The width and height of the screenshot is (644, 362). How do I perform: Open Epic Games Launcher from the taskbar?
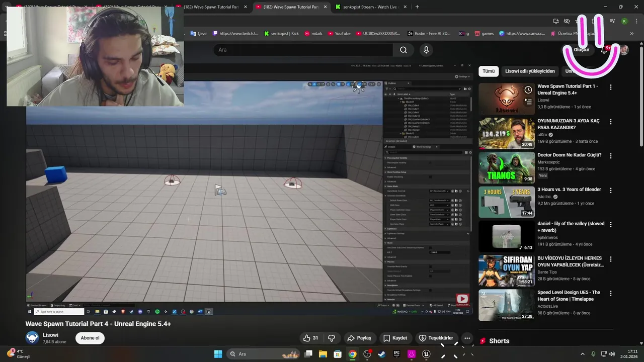(x=396, y=354)
